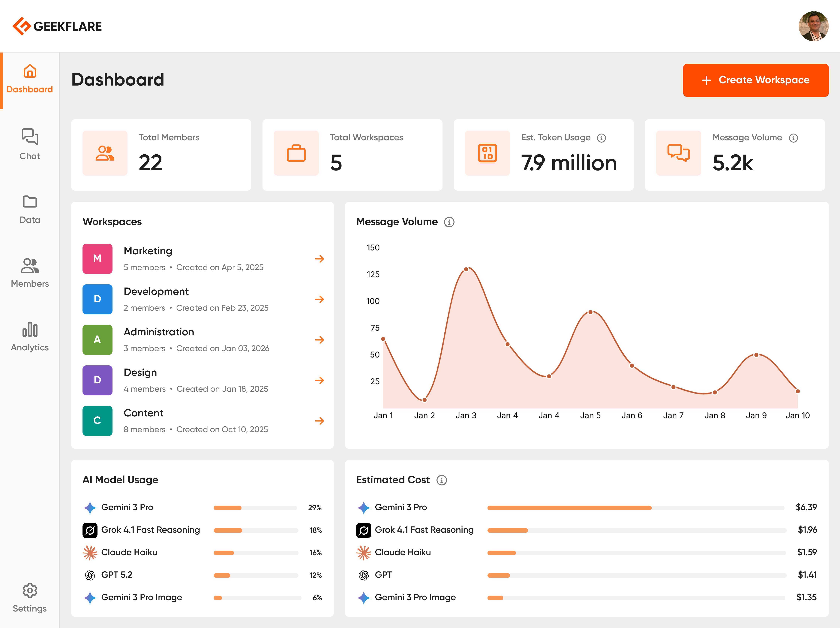The height and width of the screenshot is (628, 840).
Task: Click the OpenAI icon next to GPT 5.2
Action: [90, 575]
